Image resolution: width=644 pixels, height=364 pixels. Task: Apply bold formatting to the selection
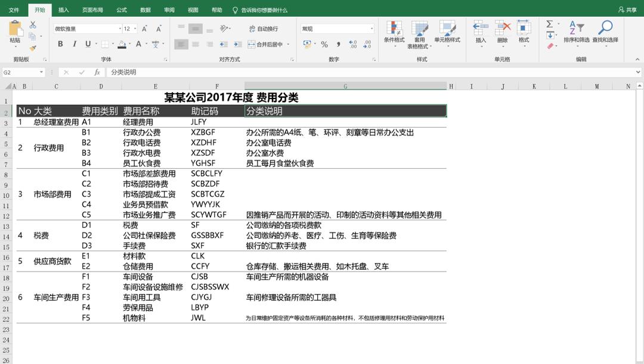click(61, 44)
